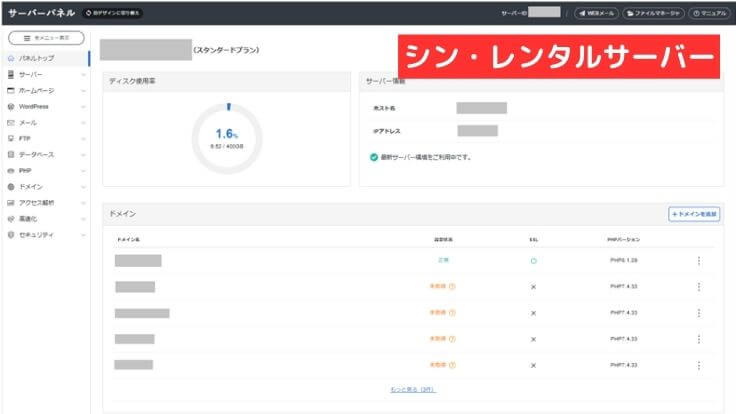Click the ディスク使用率 panel heading
Screen dimensions: 736x414
click(x=132, y=81)
